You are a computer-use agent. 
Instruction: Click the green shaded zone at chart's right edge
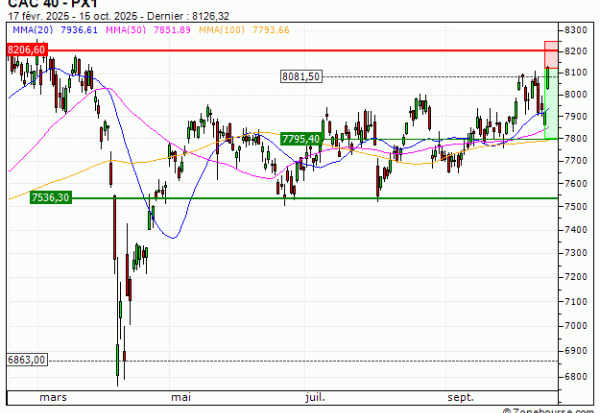point(550,105)
